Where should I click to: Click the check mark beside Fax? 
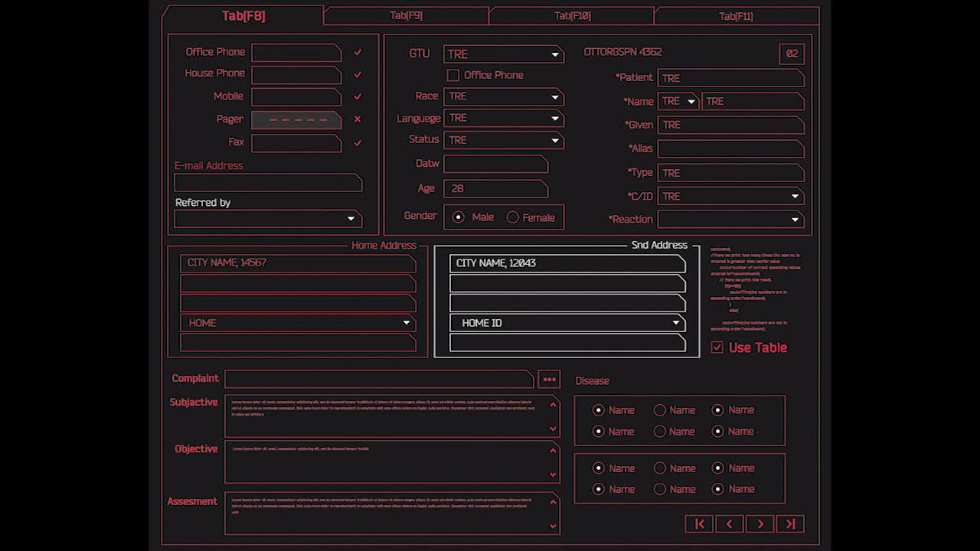click(358, 142)
